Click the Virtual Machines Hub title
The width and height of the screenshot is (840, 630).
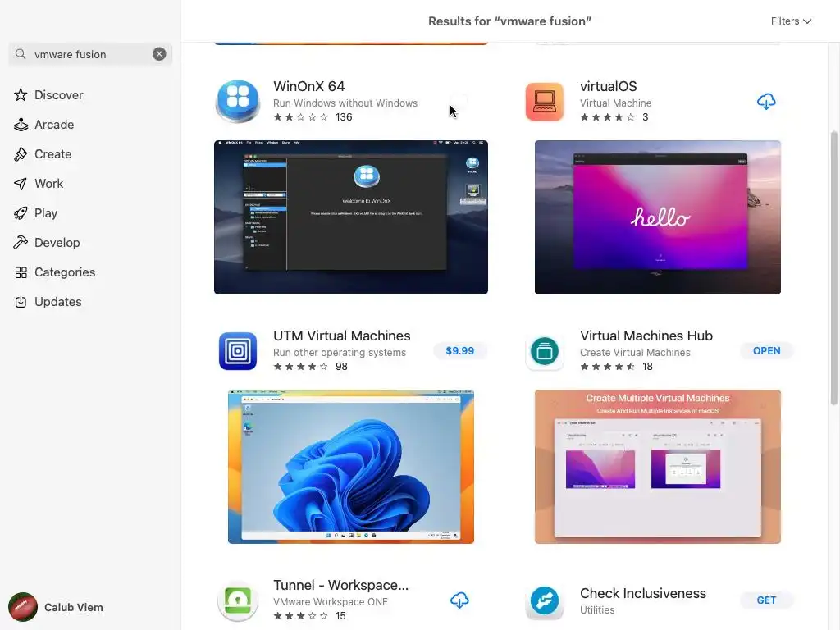click(x=646, y=336)
